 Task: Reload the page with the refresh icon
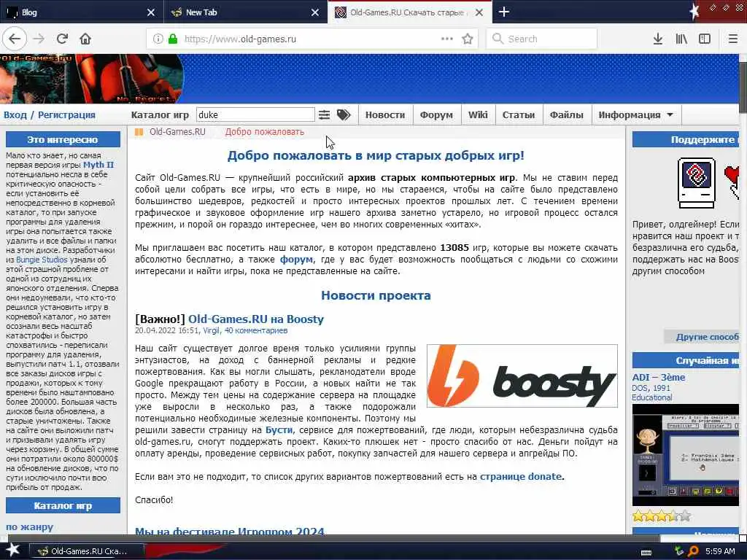[x=62, y=39]
